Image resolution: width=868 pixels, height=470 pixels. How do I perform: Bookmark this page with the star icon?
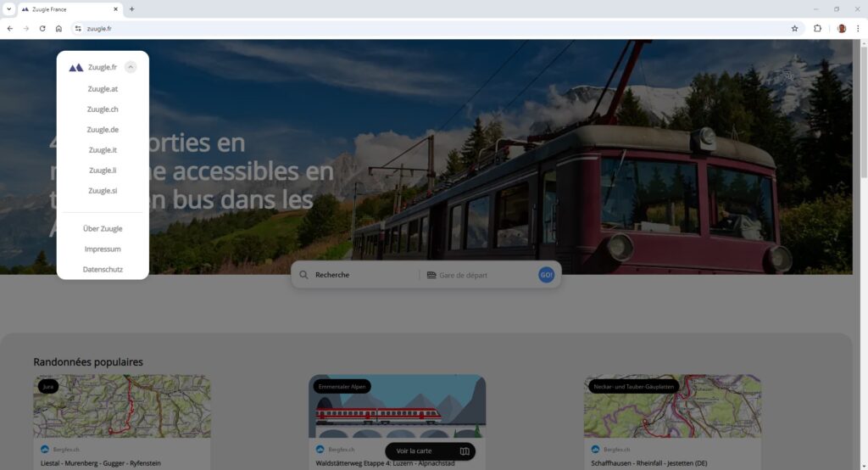coord(794,28)
